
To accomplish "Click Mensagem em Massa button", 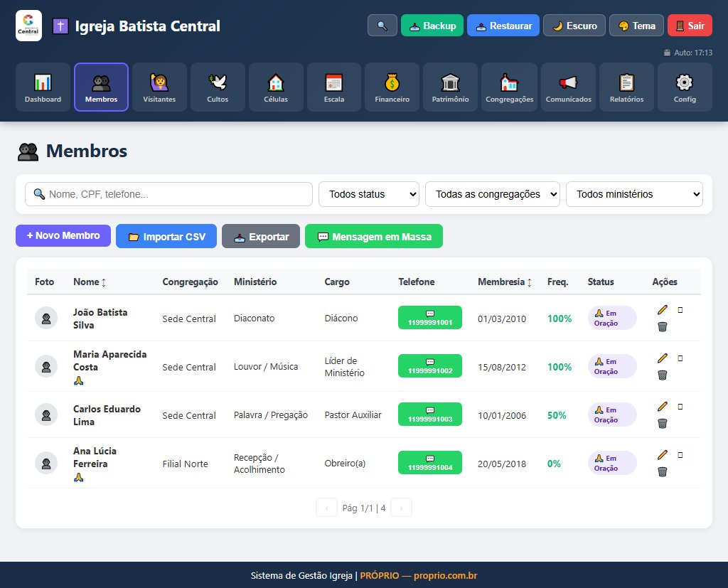I will (x=374, y=236).
